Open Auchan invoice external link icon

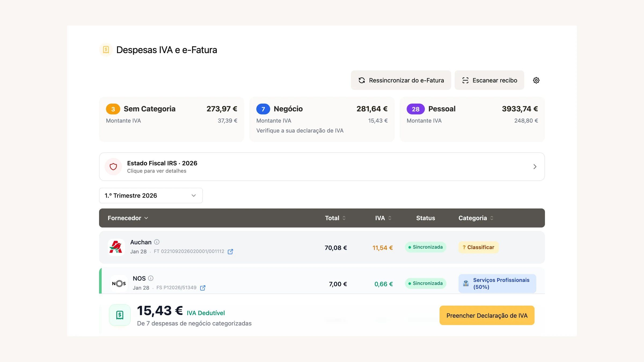230,252
